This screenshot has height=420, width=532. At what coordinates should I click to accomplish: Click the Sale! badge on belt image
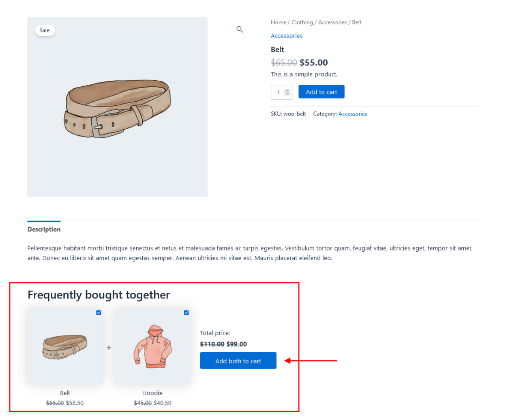click(45, 30)
